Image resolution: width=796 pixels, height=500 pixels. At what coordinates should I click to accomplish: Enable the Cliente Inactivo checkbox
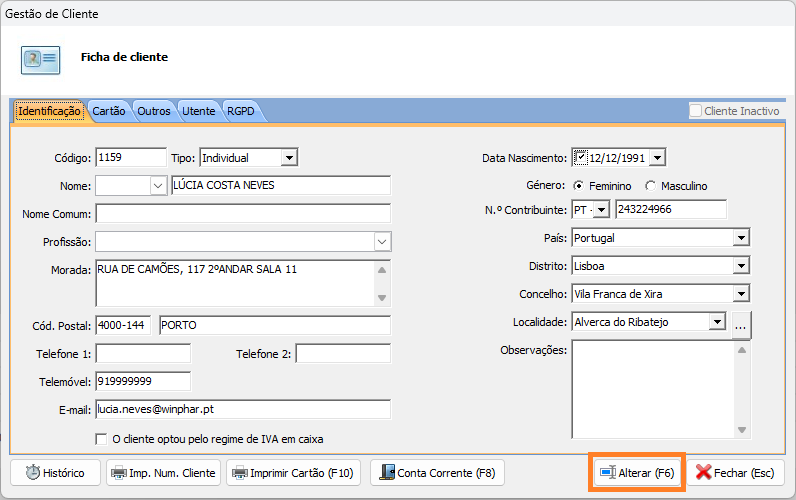[696, 111]
